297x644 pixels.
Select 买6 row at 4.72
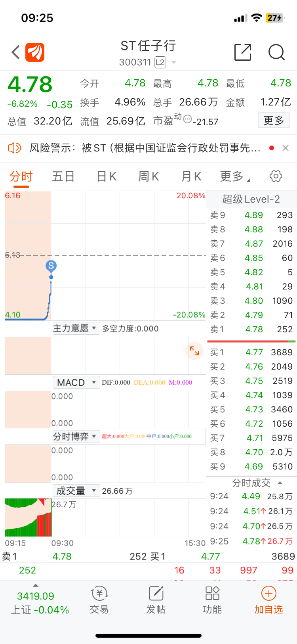251,424
